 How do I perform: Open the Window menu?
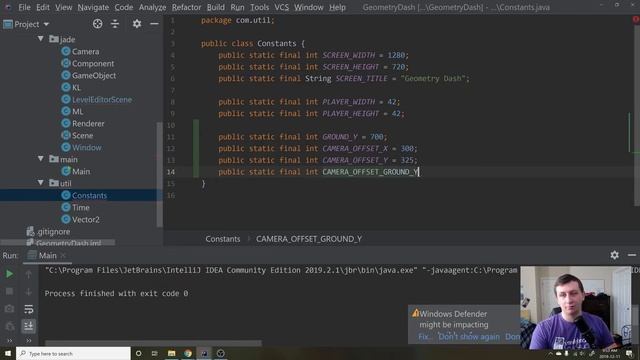(309, 7)
